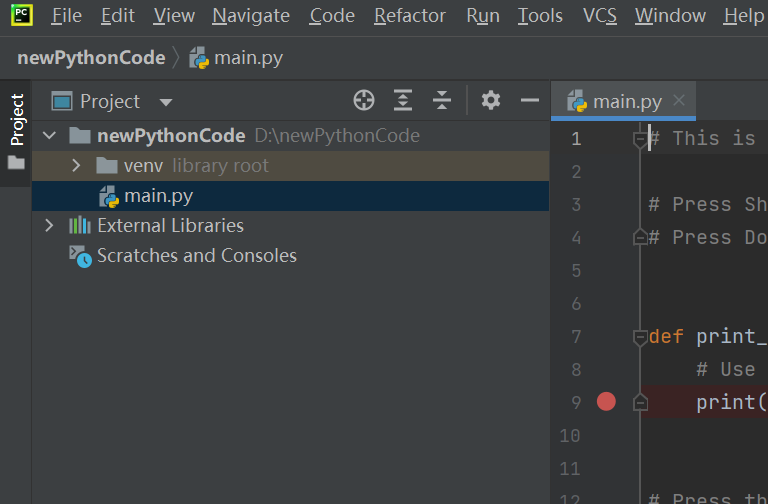Viewport: 768px width, 504px height.
Task: Toggle code folding marker at line 7
Action: 640,337
